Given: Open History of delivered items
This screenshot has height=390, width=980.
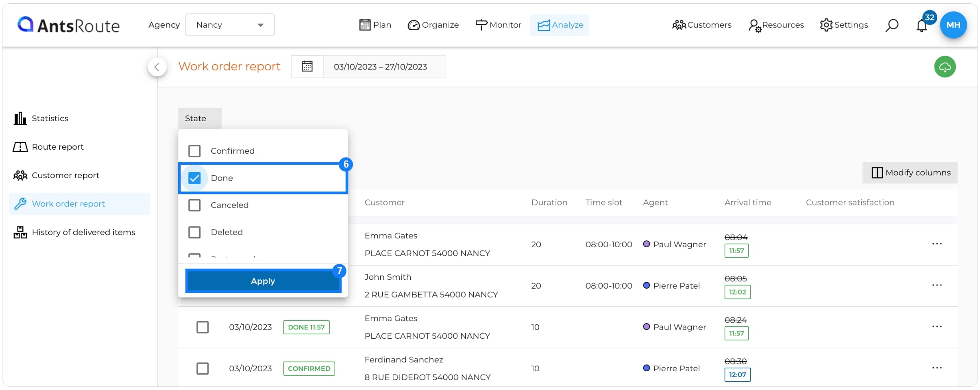Looking at the screenshot, I should 74,232.
